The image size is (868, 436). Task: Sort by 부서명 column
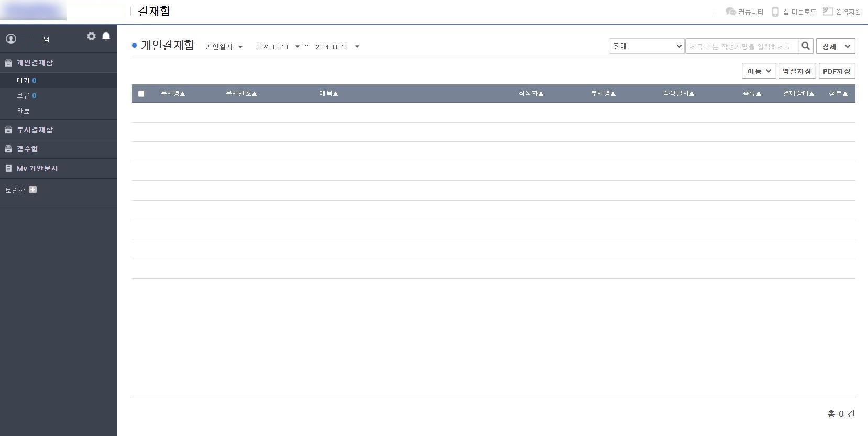603,93
